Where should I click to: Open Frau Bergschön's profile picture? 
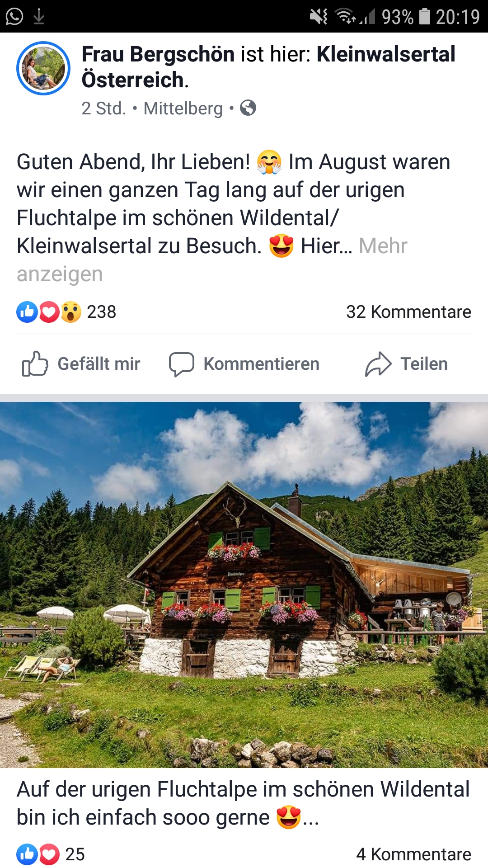click(43, 68)
